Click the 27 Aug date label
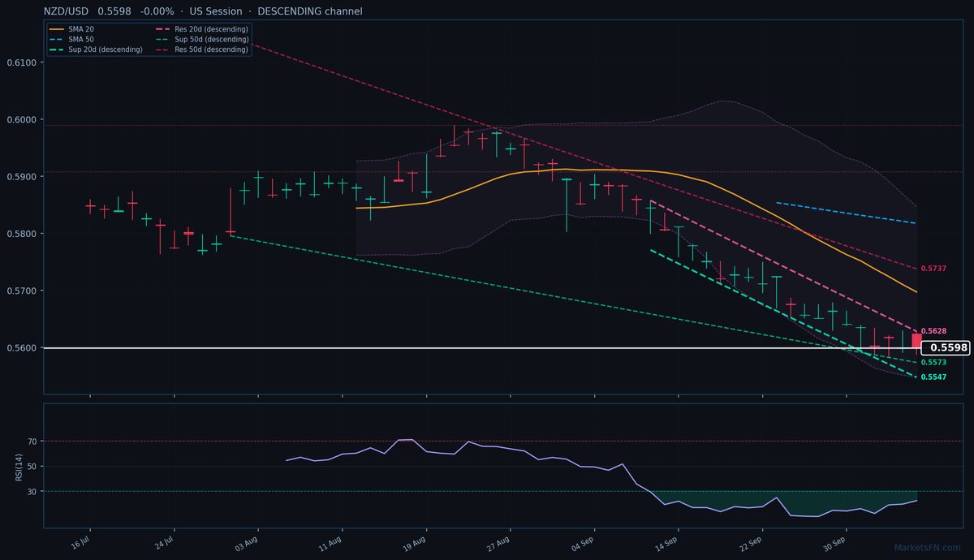 pyautogui.click(x=499, y=543)
